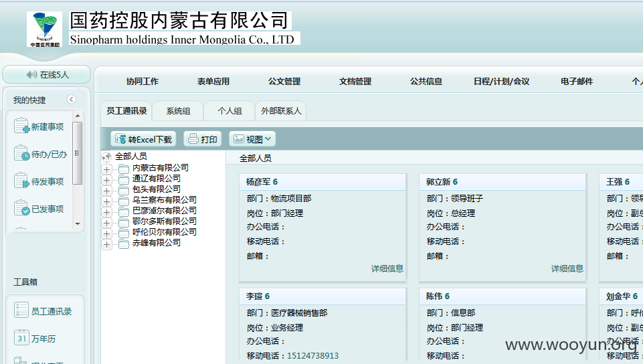643x364 pixels.
Task: Click shortcuts list scroll down arrow
Action: point(78,223)
